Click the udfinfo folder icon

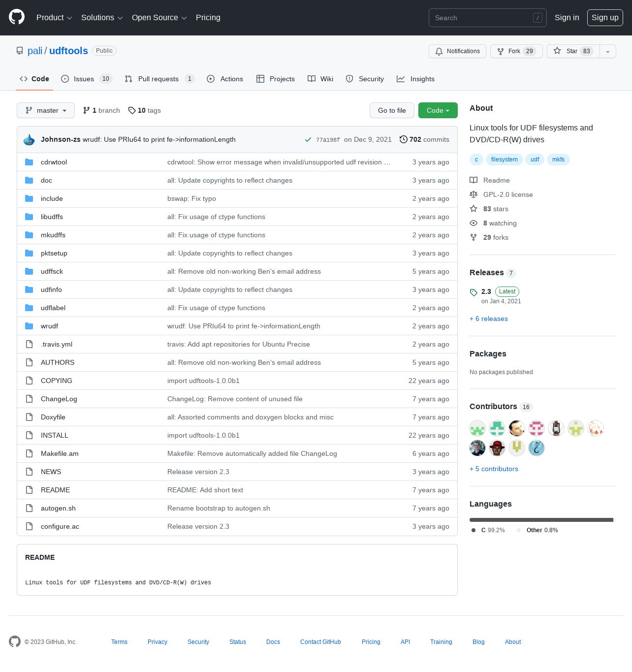coord(29,289)
